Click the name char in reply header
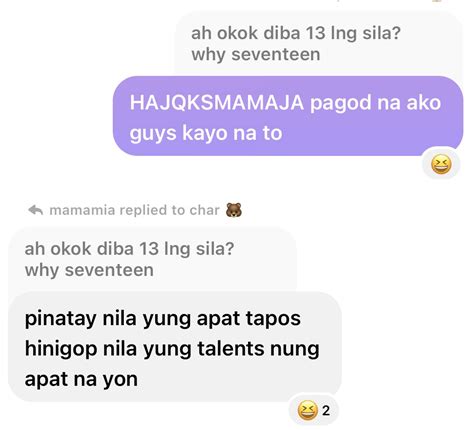Image resolution: width=474 pixels, height=430 pixels. click(x=204, y=210)
